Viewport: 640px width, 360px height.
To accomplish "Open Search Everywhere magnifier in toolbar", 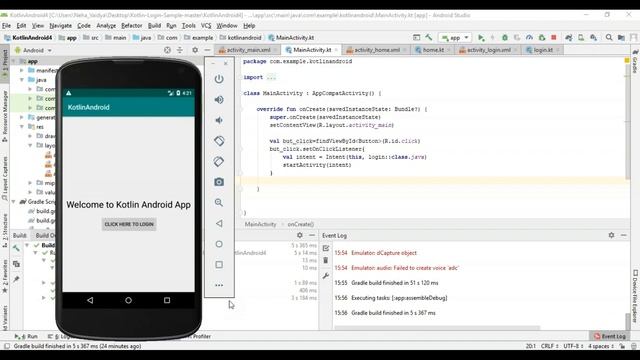I will [609, 38].
